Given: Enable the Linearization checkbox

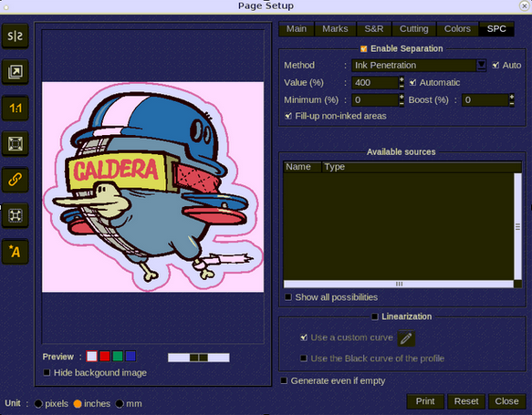Looking at the screenshot, I should click(374, 316).
